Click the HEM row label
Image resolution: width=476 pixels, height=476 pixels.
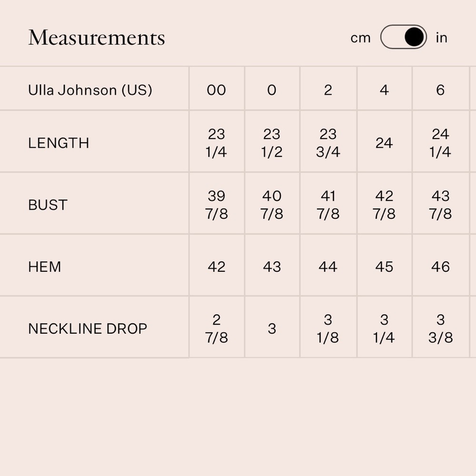click(44, 267)
